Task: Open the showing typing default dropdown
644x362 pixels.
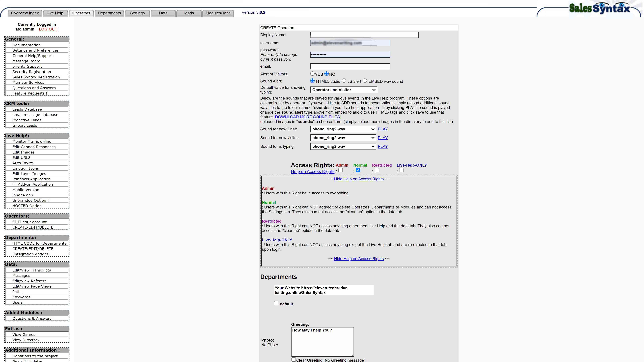Action: click(343, 90)
